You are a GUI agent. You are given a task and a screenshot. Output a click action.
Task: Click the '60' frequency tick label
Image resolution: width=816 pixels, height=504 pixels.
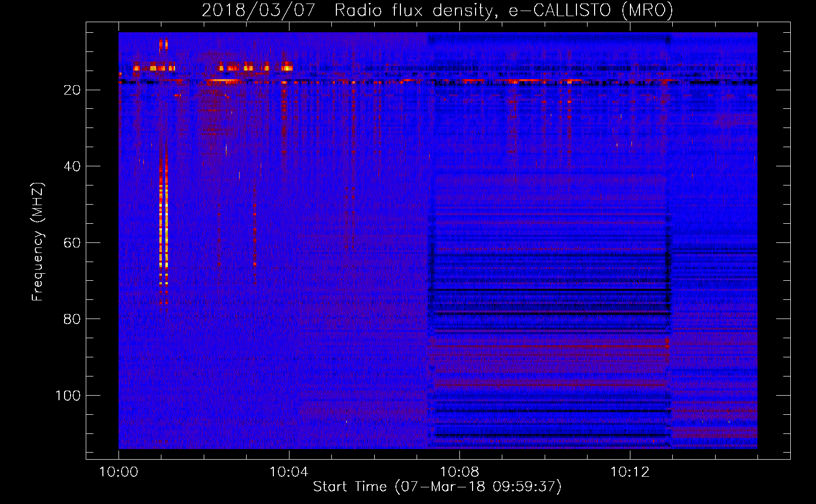pos(72,243)
